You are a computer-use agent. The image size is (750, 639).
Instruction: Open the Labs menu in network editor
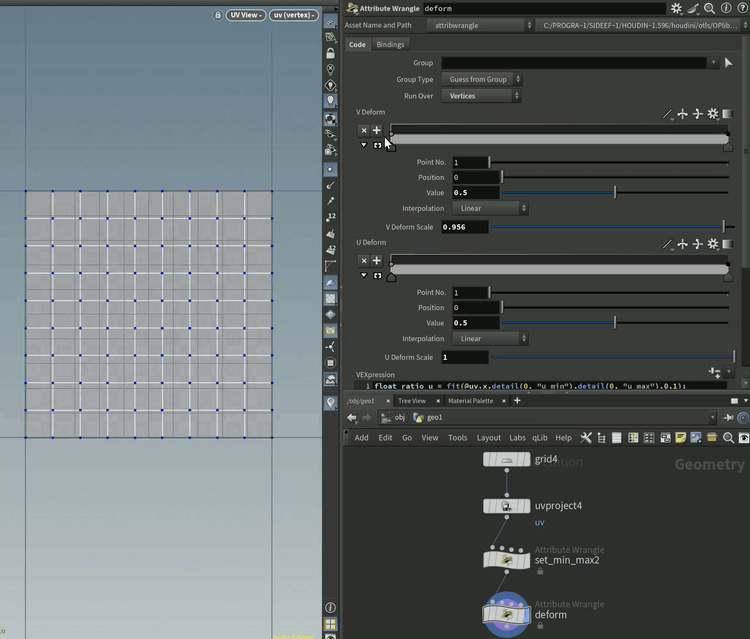(517, 438)
